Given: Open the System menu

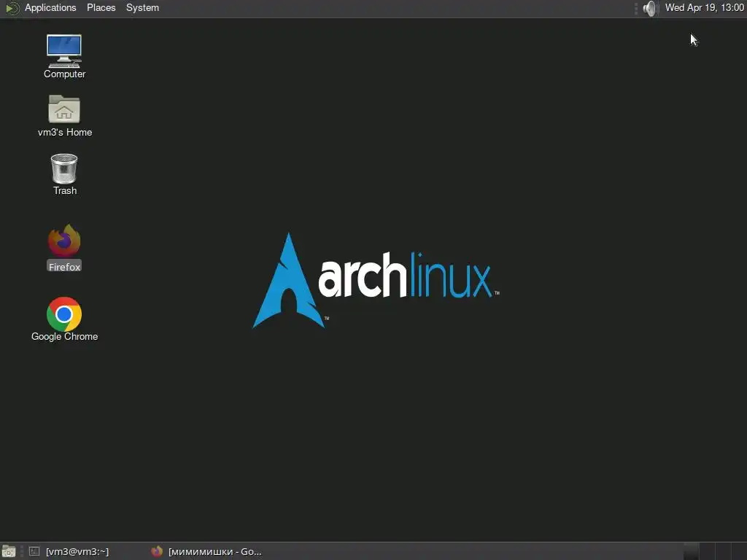Looking at the screenshot, I should tap(142, 8).
